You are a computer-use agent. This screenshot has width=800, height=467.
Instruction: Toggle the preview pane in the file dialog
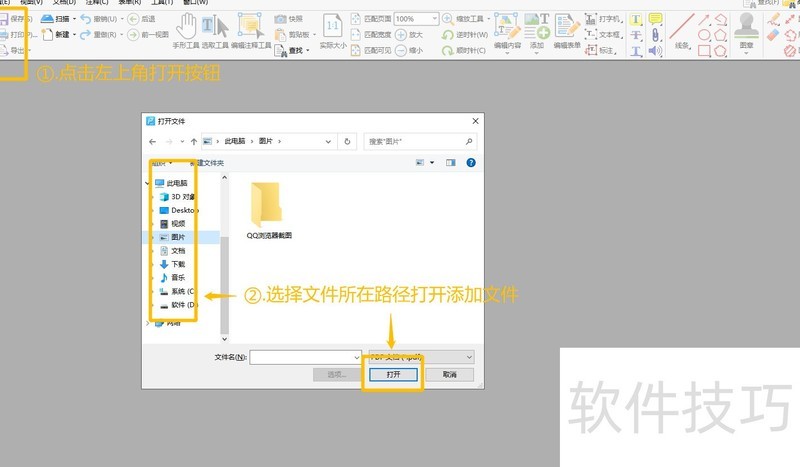[x=450, y=162]
